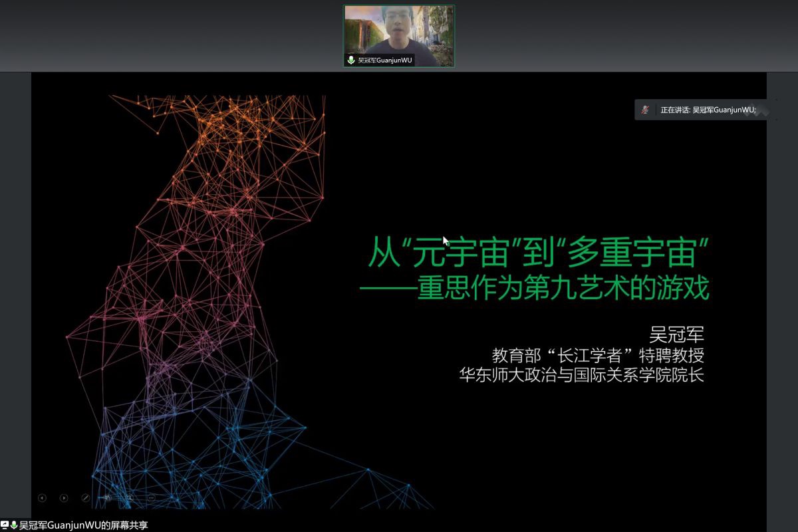Click green mic icon on video thumbnail
798x532 pixels.
click(351, 61)
